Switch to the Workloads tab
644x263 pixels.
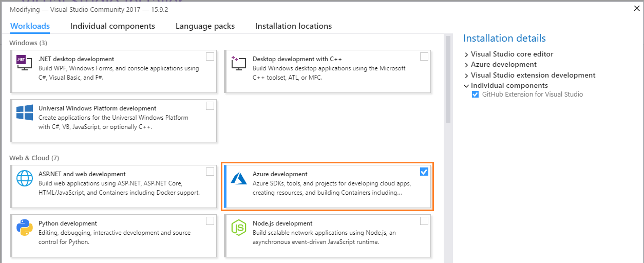(x=30, y=26)
